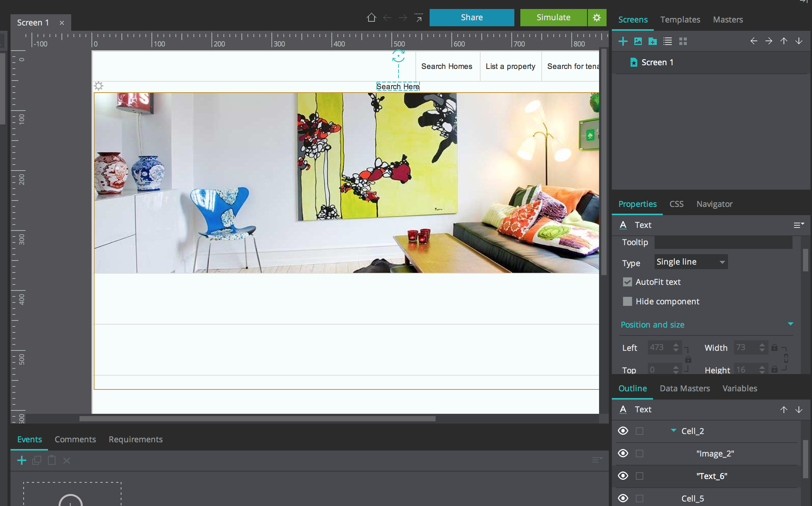Toggle visibility eye for Cell_2
The height and width of the screenshot is (506, 812).
623,431
